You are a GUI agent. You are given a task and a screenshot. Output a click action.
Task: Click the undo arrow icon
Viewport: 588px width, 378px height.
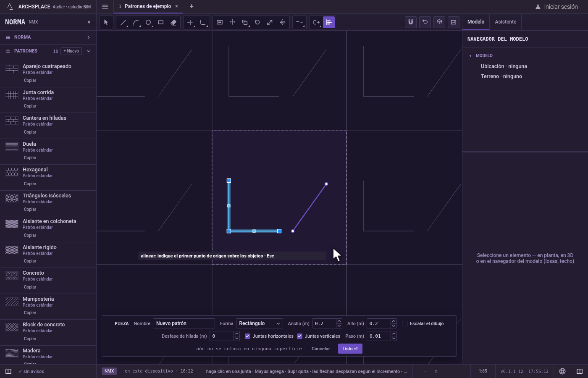(x=425, y=22)
